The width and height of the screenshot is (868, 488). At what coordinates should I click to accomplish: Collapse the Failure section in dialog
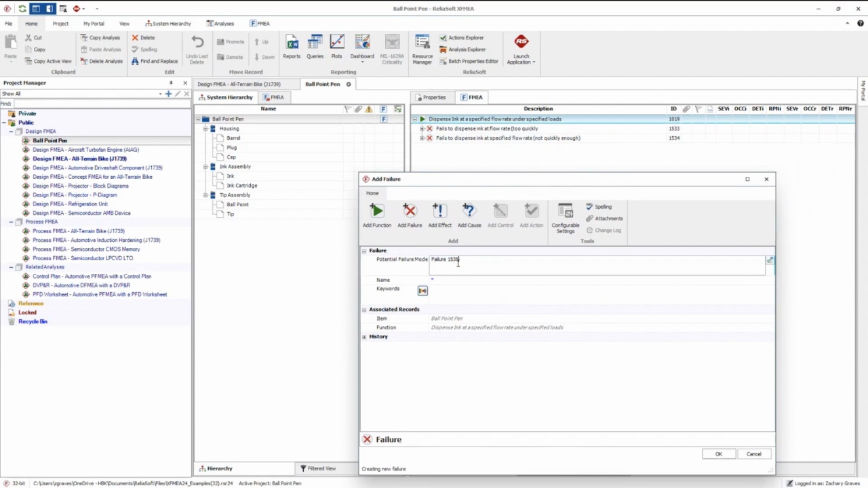[x=364, y=251]
